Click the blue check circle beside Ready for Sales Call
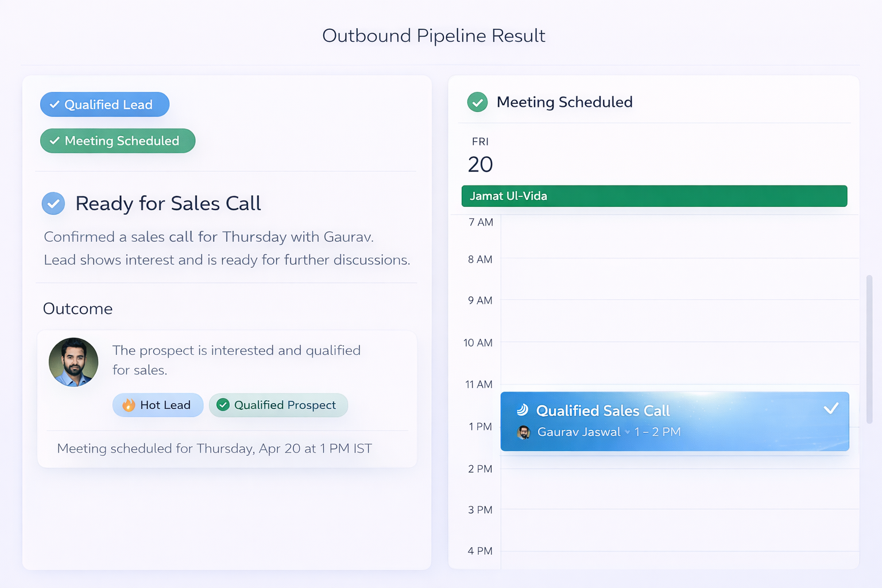Screen dimensions: 882x588 53,203
